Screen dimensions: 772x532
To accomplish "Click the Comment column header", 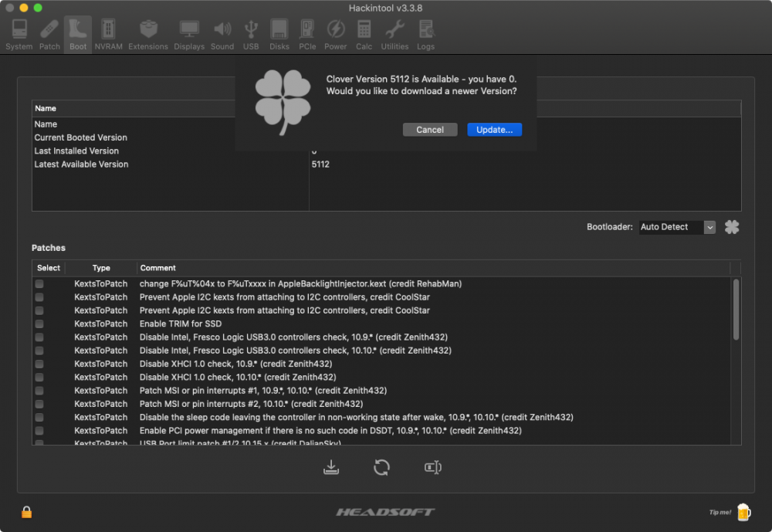I will pos(433,268).
